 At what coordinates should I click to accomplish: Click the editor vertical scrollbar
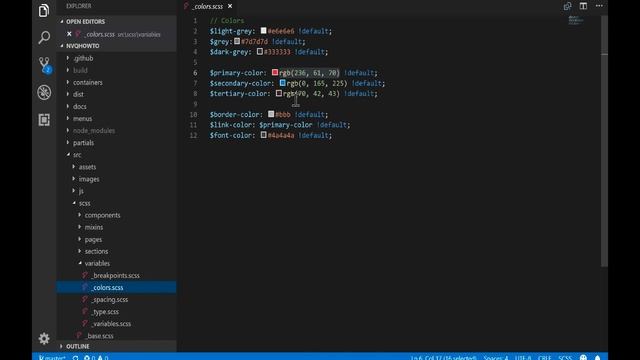(x=604, y=141)
